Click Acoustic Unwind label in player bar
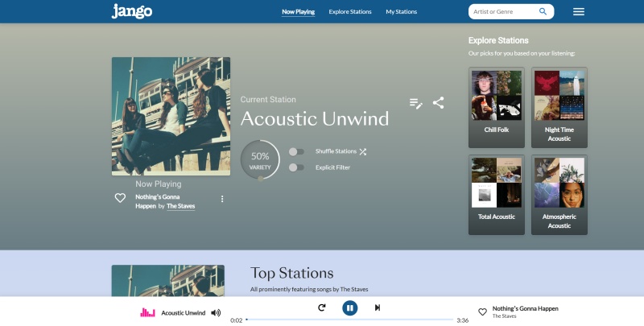The image size is (644, 326). click(x=184, y=313)
